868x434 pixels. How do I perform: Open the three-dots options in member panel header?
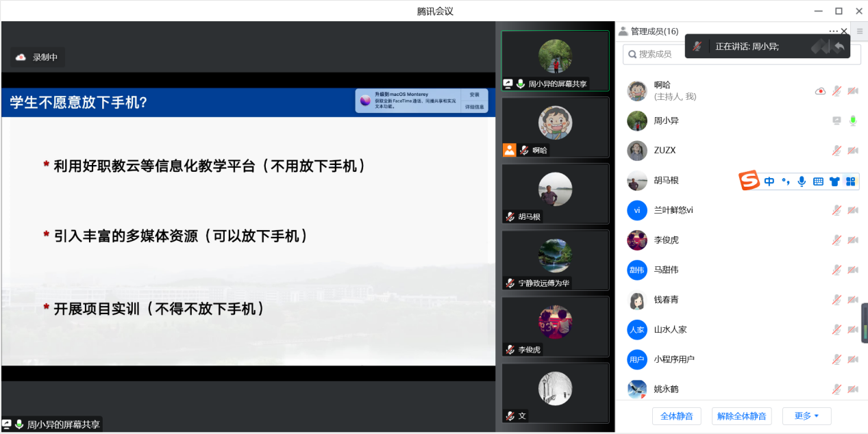832,31
